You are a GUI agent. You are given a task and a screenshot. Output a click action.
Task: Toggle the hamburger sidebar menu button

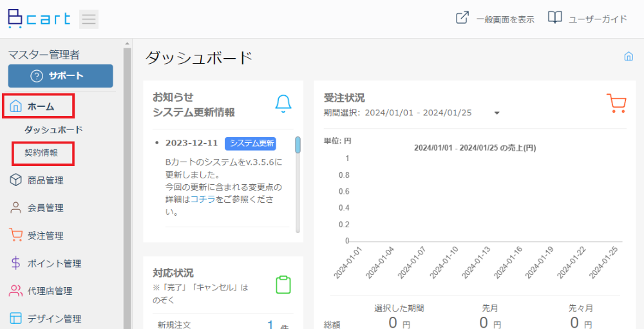(x=89, y=19)
